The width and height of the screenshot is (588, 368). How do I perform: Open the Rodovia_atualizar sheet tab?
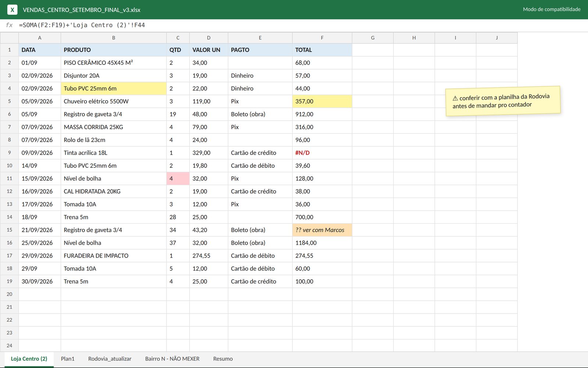pyautogui.click(x=110, y=359)
